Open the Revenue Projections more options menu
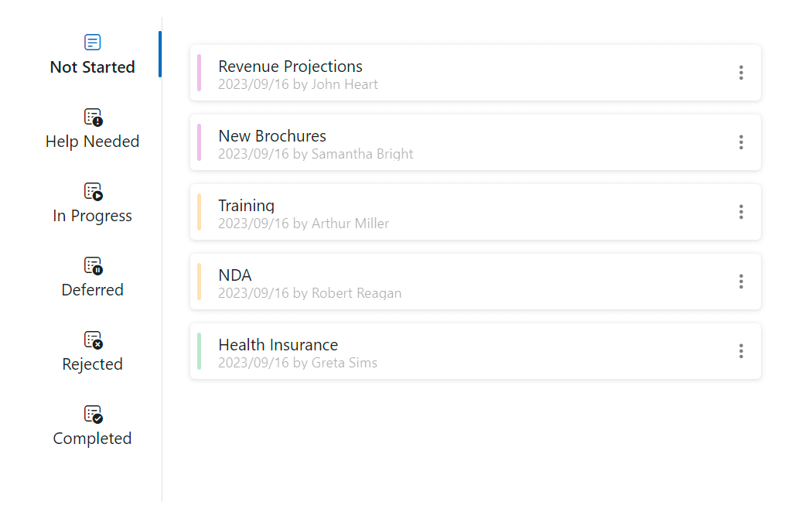 click(741, 73)
